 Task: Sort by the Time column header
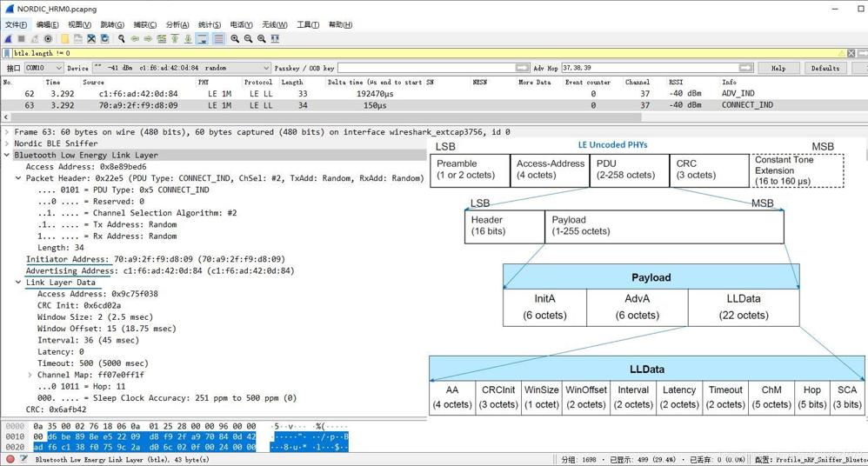pos(53,82)
